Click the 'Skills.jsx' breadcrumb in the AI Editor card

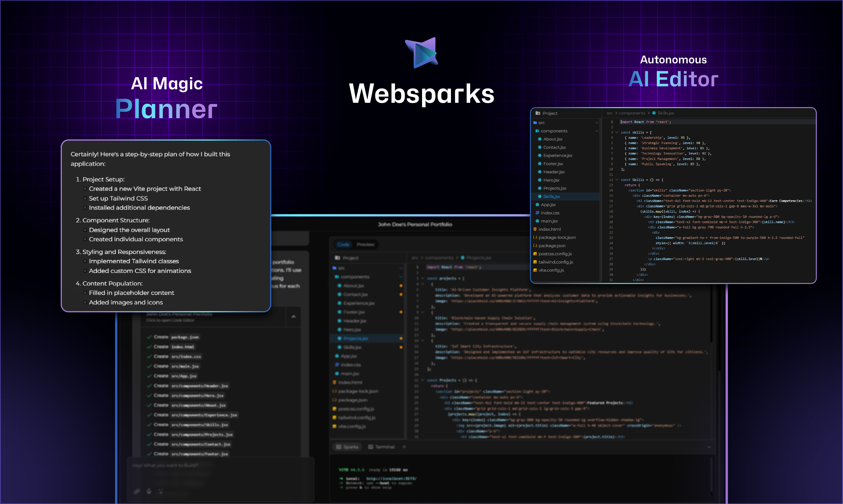coord(665,113)
